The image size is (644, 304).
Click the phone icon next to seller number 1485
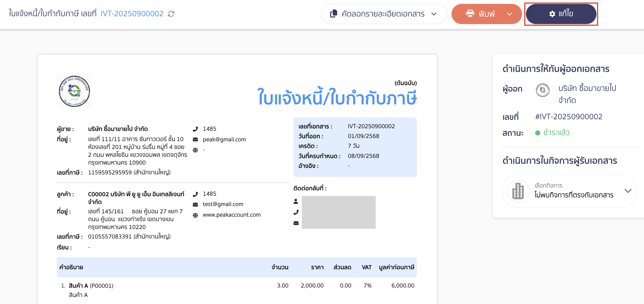(195, 129)
